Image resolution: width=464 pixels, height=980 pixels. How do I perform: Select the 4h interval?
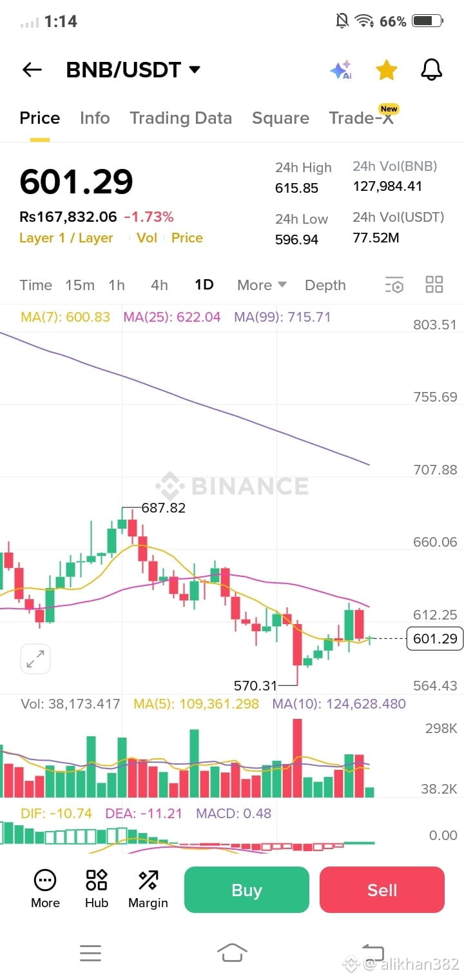click(x=159, y=285)
